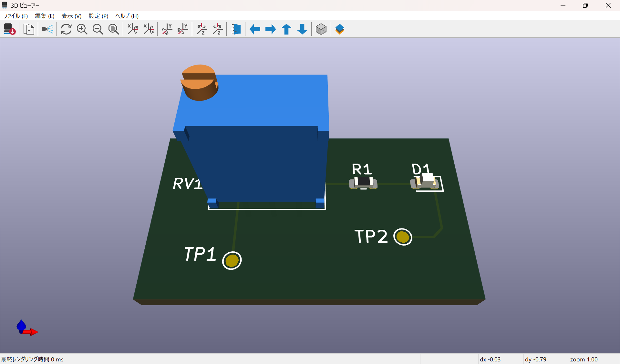Toggle orthographic projection mode
The height and width of the screenshot is (364, 620).
[321, 29]
